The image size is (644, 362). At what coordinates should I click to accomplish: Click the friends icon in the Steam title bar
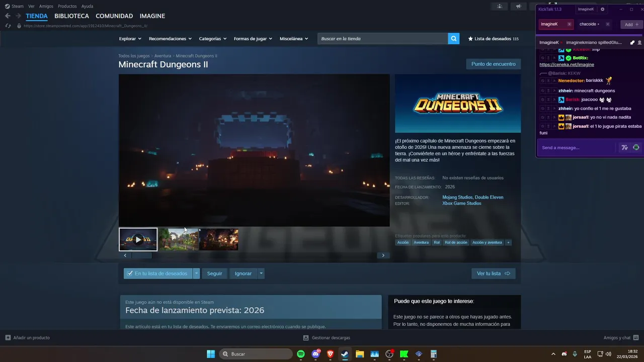[499, 6]
